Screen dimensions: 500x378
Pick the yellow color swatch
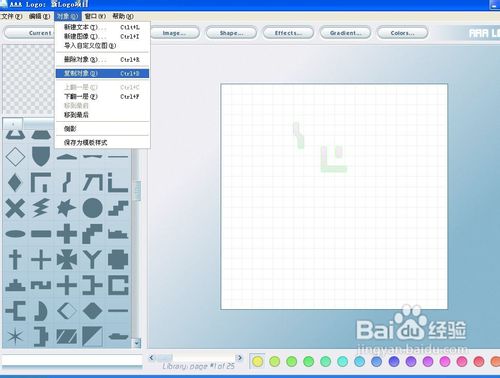coord(257,361)
